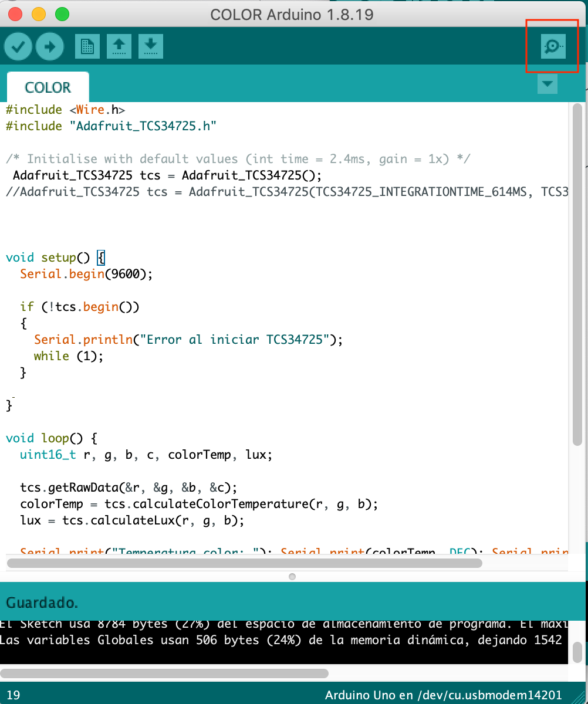
Task: Click 'Arduino Uno en /dev/cu.usbmodem14201' board info
Action: (444, 695)
